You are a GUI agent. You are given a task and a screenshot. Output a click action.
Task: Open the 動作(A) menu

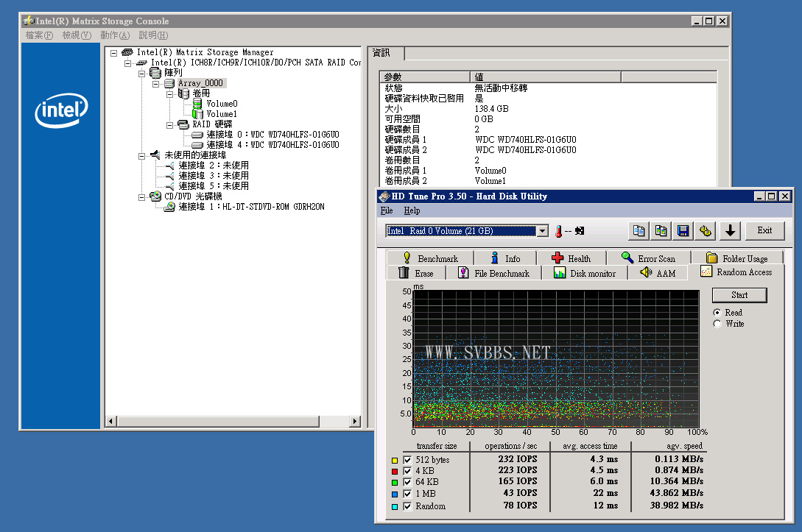tap(114, 35)
